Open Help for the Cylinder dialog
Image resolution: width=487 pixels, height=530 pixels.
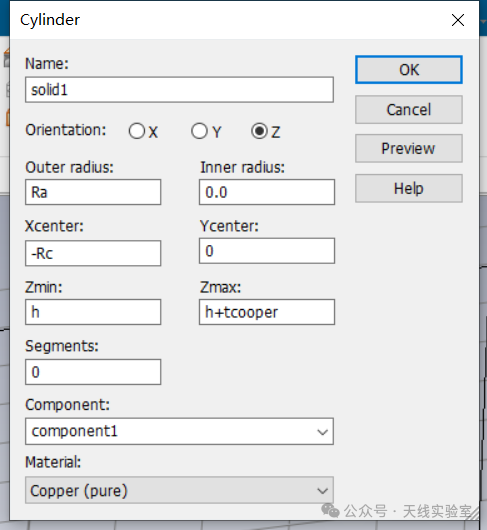(409, 188)
